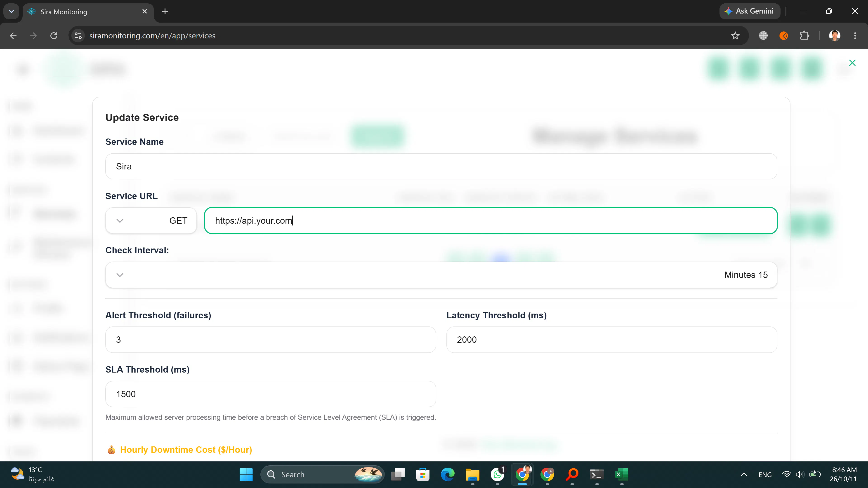Open File Explorer from taskbar
Screen dimensions: 868x488
tap(472, 474)
